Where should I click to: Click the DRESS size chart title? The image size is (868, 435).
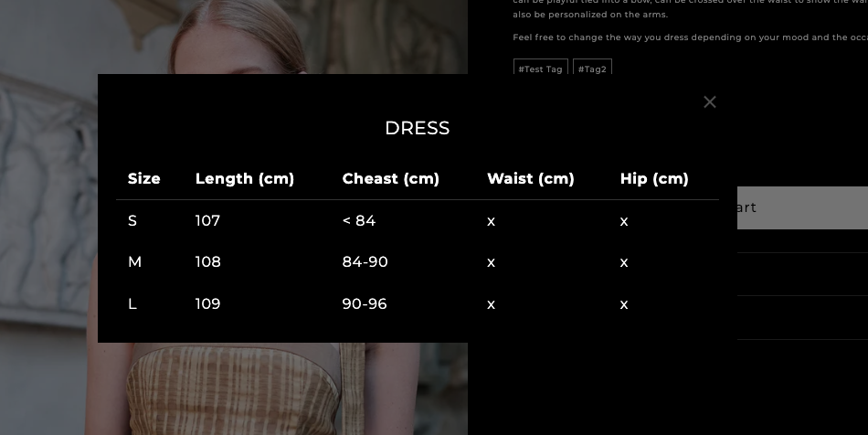point(417,128)
